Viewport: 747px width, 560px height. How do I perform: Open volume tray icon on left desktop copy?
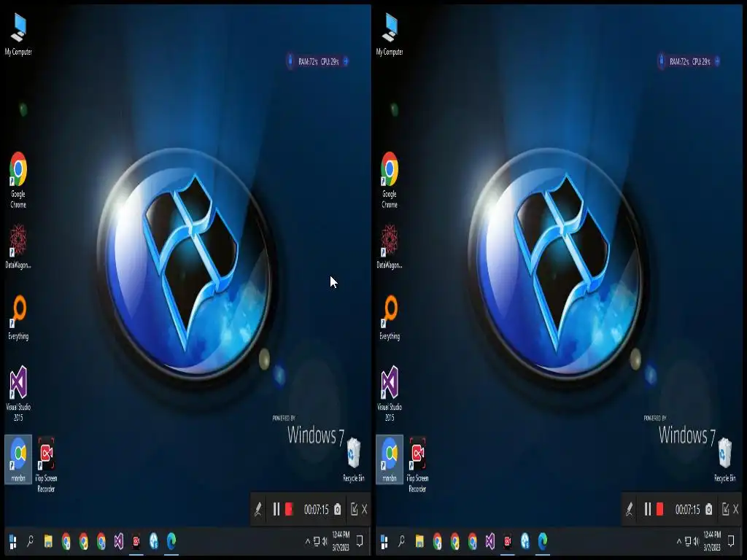[325, 542]
